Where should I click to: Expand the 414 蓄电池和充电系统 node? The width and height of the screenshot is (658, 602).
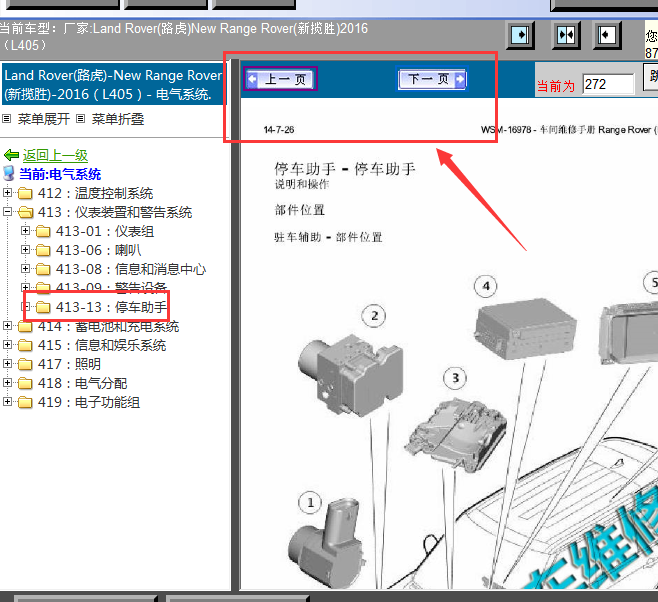(7, 326)
